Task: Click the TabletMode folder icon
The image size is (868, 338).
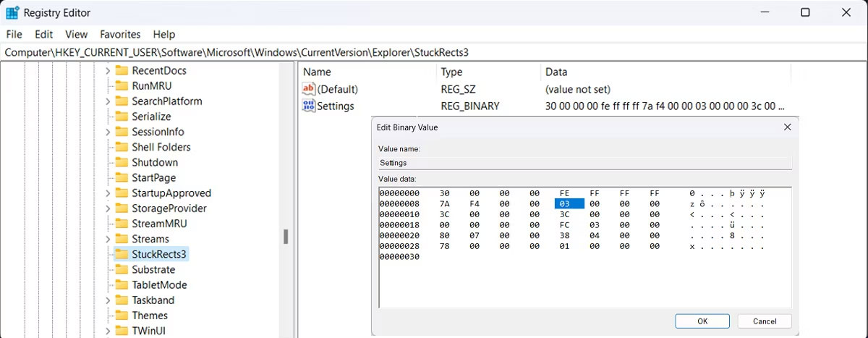Action: click(x=121, y=285)
